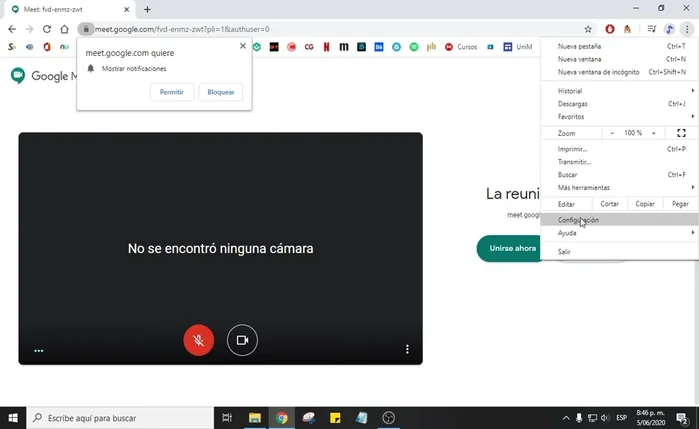The image size is (699, 429).
Task: Open a new tab with plus button
Action: click(148, 9)
